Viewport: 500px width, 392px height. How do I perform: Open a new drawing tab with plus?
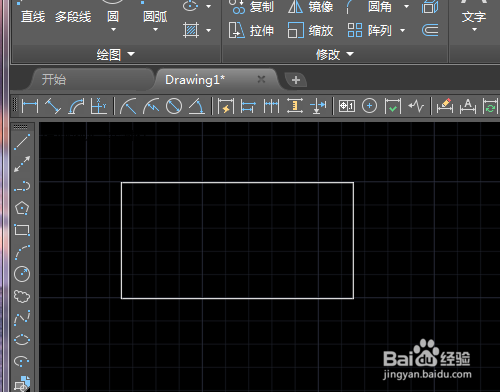click(x=296, y=80)
